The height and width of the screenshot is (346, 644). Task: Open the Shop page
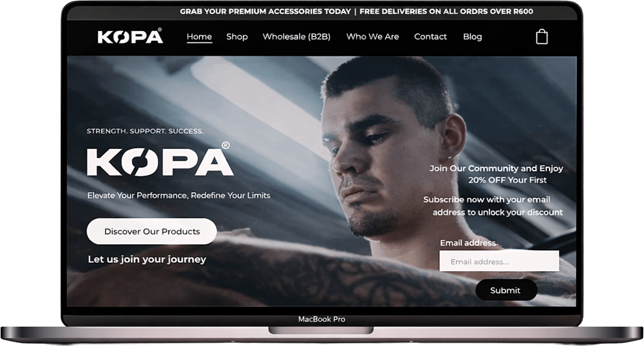[237, 37]
